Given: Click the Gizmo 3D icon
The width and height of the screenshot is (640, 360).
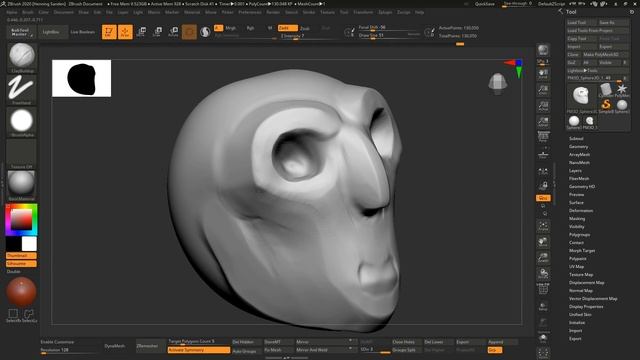Looking at the screenshot, I should (x=189, y=32).
